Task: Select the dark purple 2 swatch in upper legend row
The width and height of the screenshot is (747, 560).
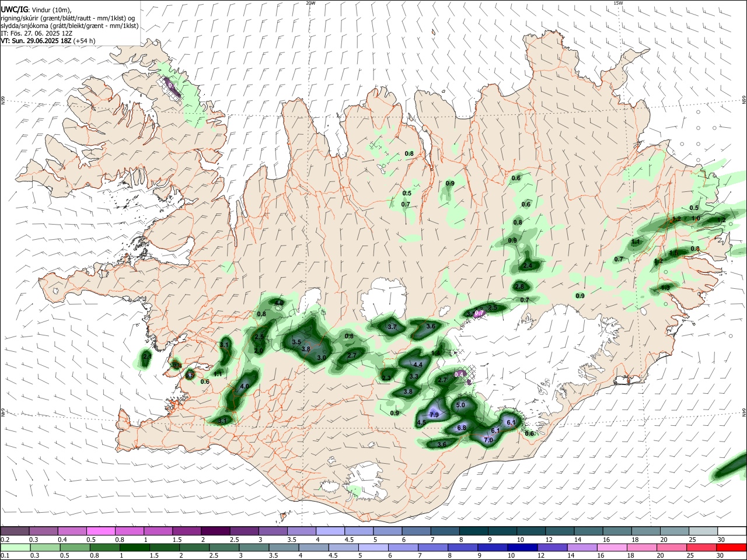Action: (x=215, y=531)
